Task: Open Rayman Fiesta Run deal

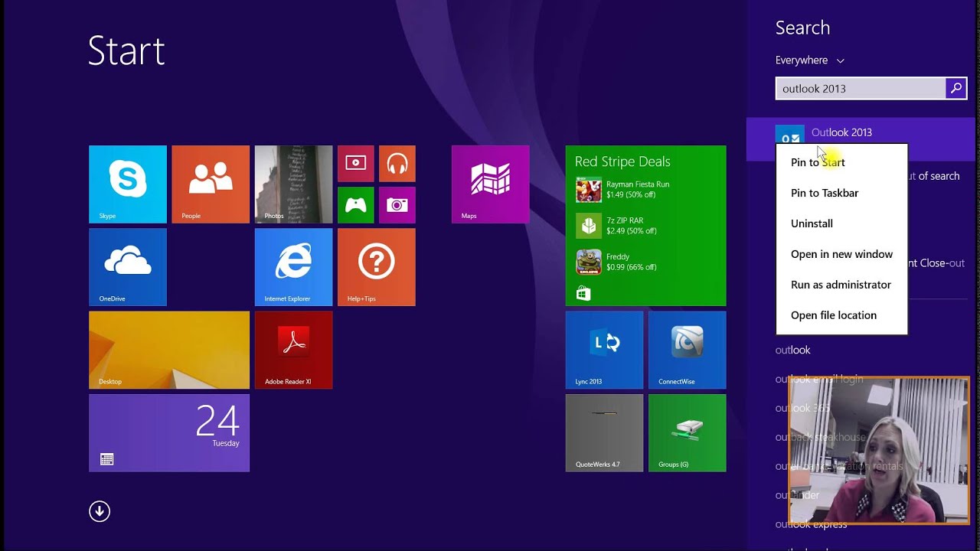Action: [x=623, y=190]
